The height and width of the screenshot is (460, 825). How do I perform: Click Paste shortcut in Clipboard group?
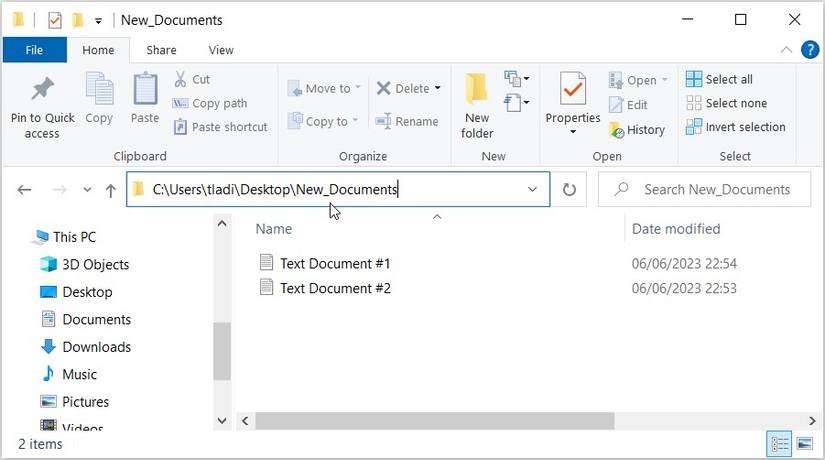220,127
